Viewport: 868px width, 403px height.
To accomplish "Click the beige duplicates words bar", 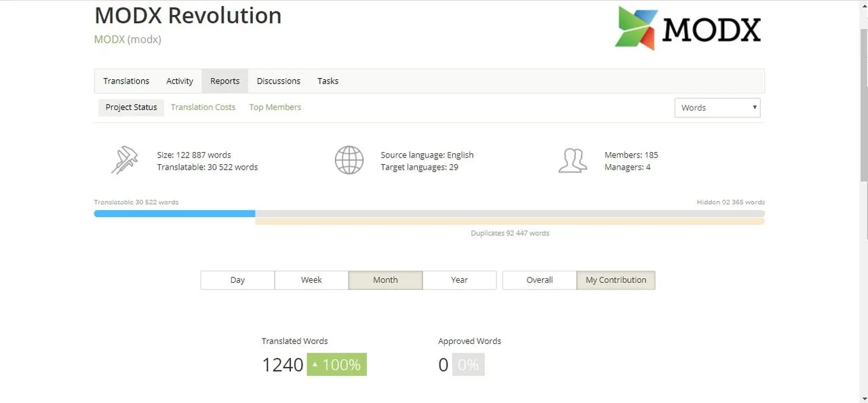I will pos(510,221).
